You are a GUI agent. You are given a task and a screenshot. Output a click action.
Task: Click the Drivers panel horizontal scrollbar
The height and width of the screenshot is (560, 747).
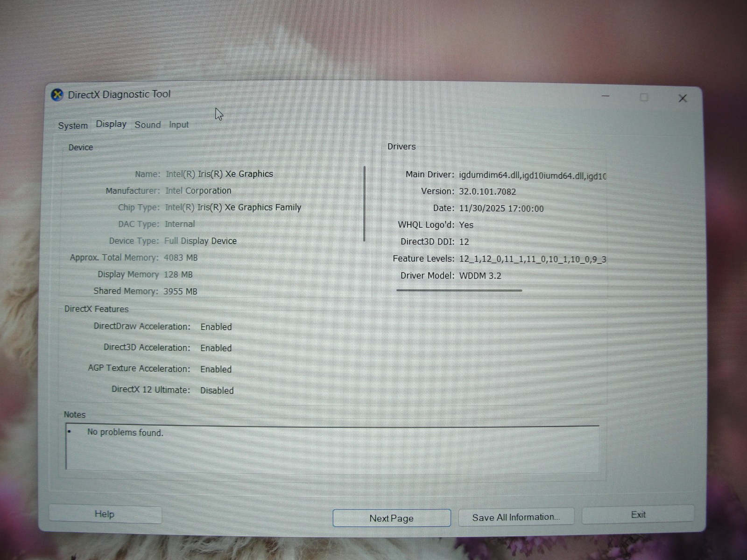pos(459,290)
